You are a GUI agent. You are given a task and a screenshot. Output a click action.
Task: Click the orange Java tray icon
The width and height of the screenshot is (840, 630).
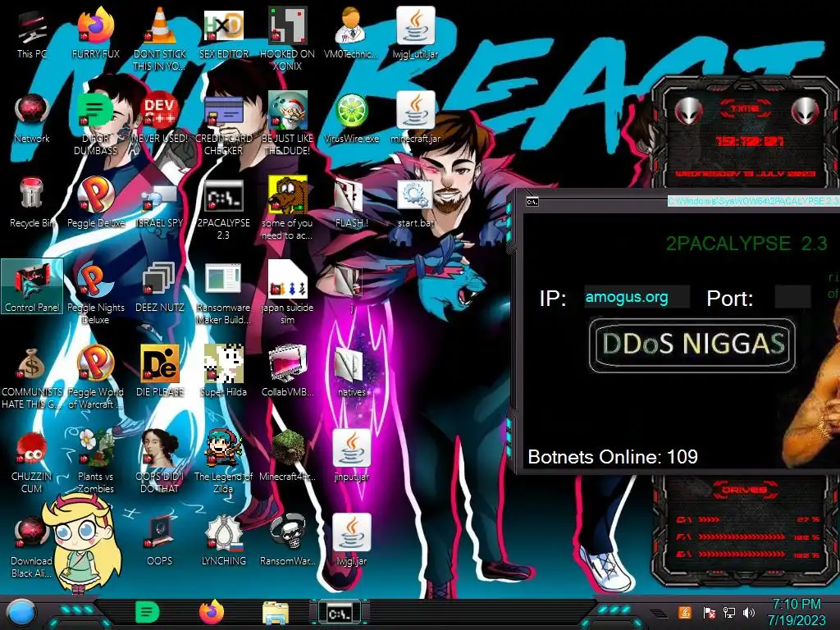coord(685,612)
